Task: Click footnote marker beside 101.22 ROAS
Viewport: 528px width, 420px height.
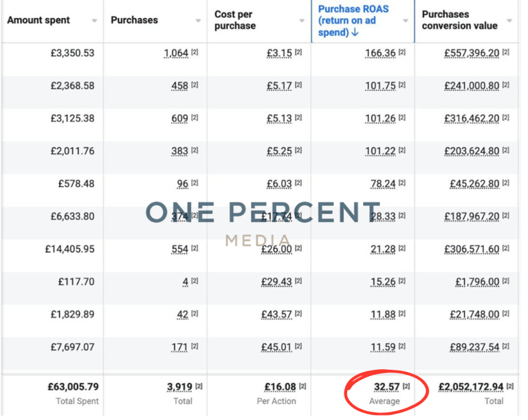Action: 401,151
